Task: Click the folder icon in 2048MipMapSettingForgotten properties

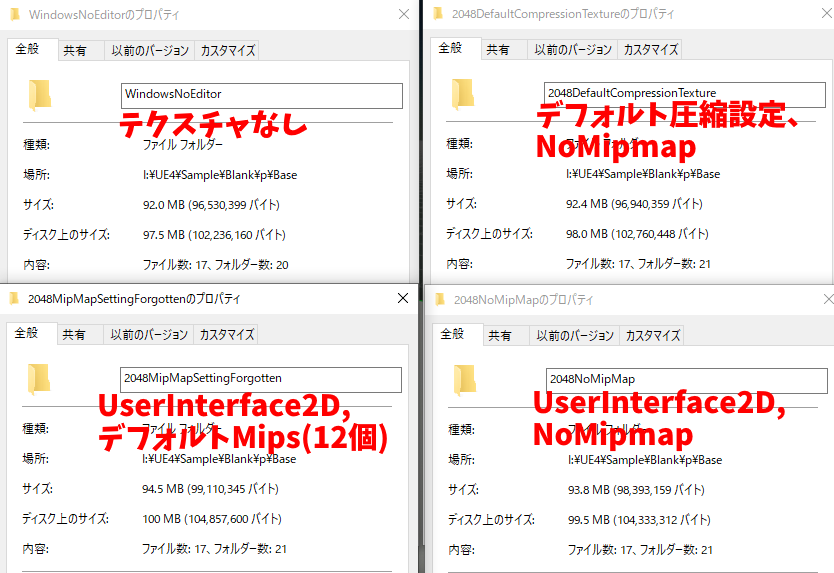Action: point(38,379)
